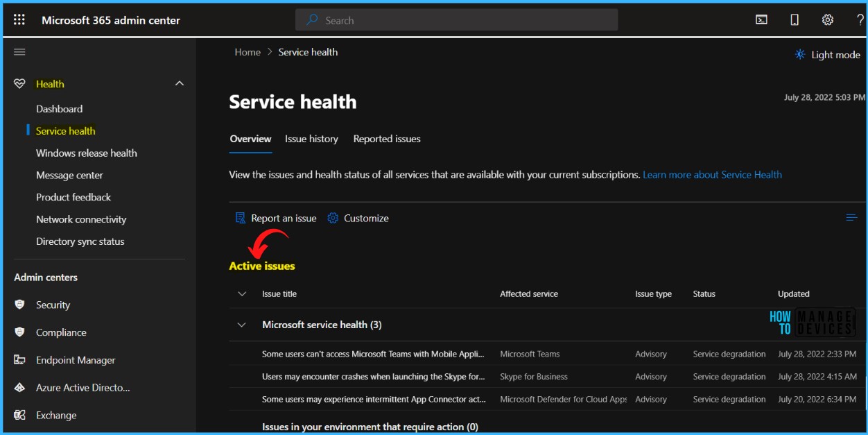
Task: Click the Health heart icon
Action: 19,84
